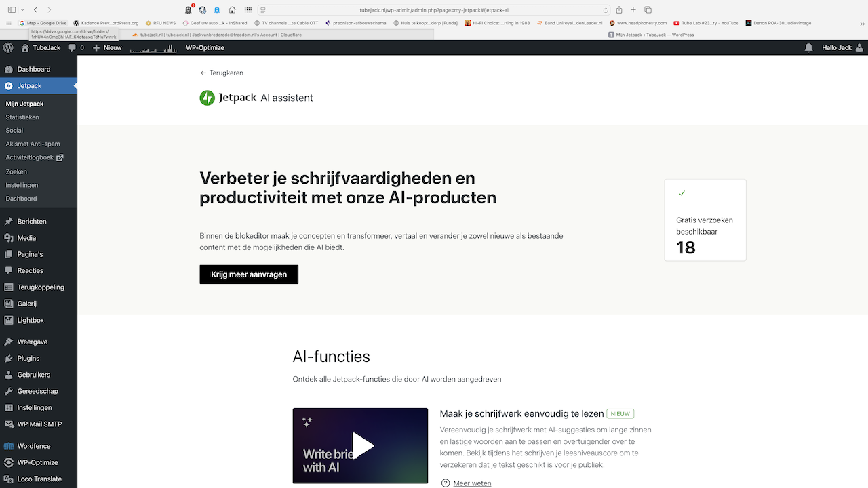Screen dimensions: 868x488
Task: Open the TV channels Cable OTT bookmark
Action: (x=285, y=23)
